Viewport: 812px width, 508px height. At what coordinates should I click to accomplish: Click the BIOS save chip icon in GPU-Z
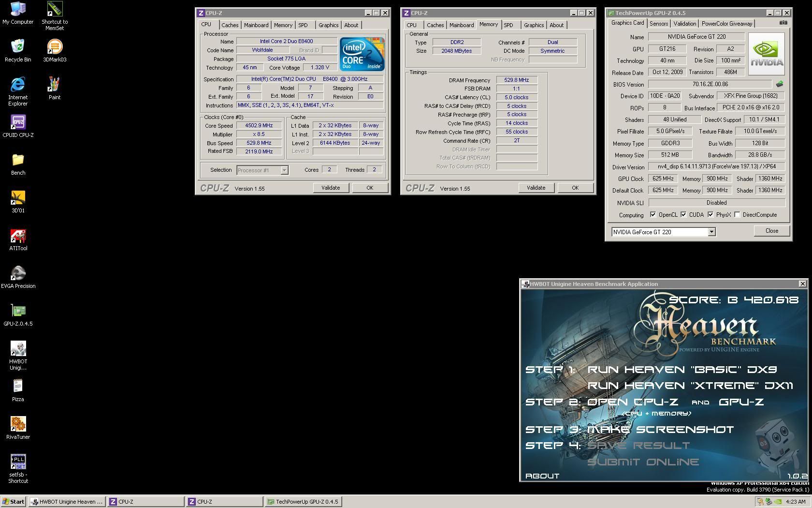point(779,84)
